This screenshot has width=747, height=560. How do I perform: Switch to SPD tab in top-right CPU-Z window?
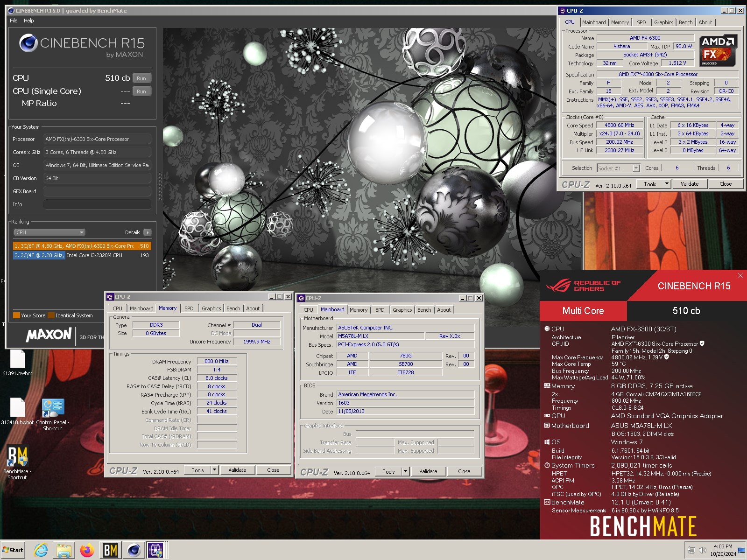coord(641,22)
